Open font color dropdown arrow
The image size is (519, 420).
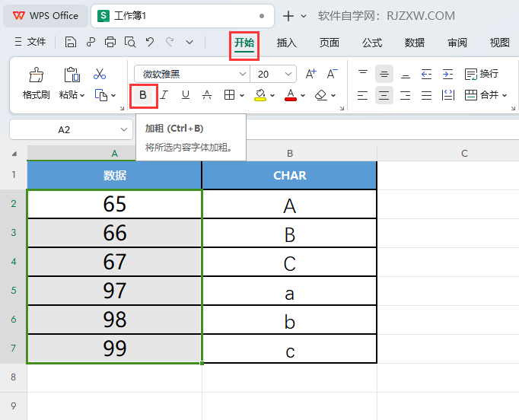(x=303, y=96)
